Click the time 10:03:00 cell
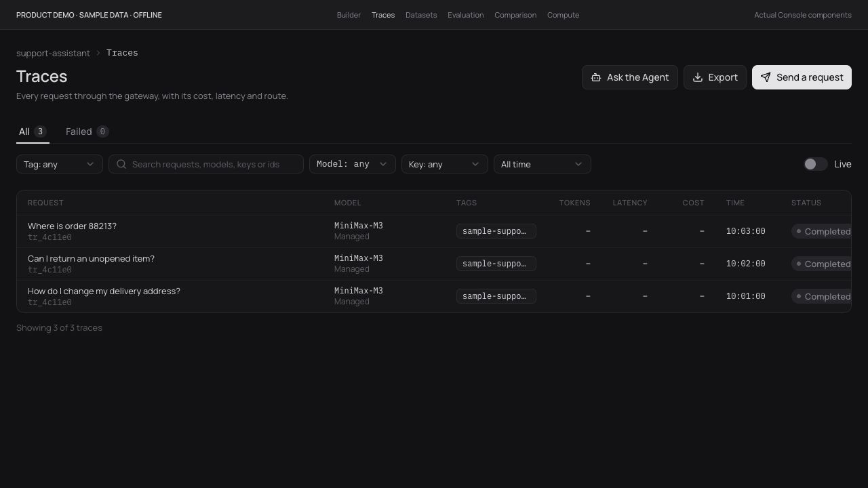Screen dimensions: 868x488 745,231
